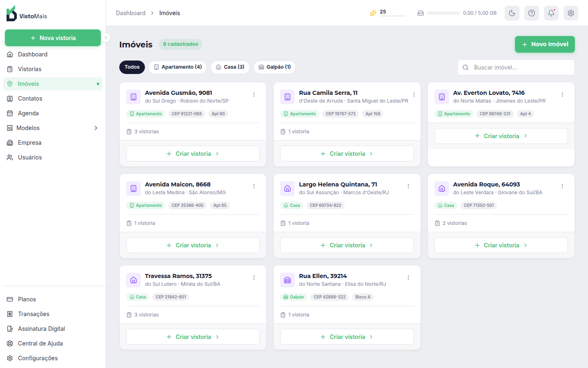Open Usuários in the sidebar
The image size is (588, 368).
[53, 157]
